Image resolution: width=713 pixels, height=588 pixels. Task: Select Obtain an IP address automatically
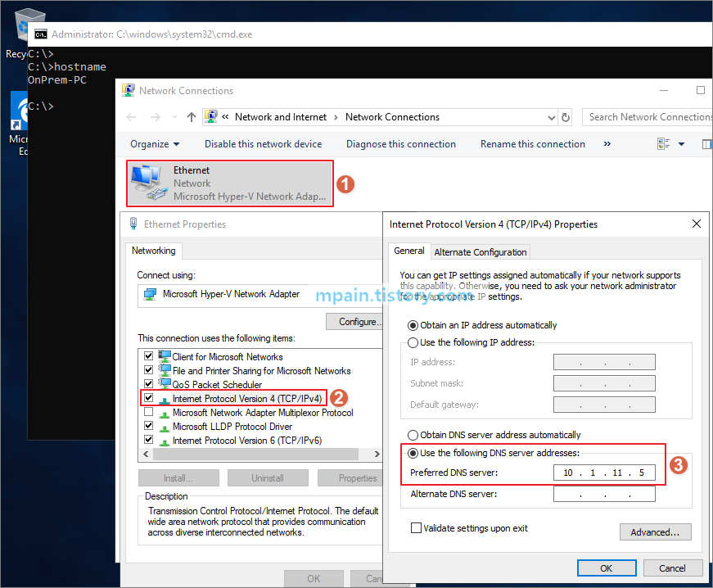(413, 326)
